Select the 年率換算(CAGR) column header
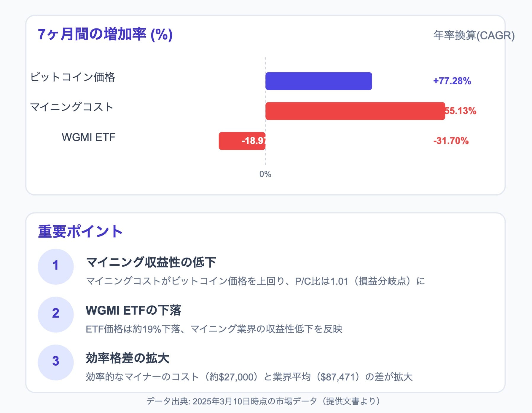 [x=474, y=36]
